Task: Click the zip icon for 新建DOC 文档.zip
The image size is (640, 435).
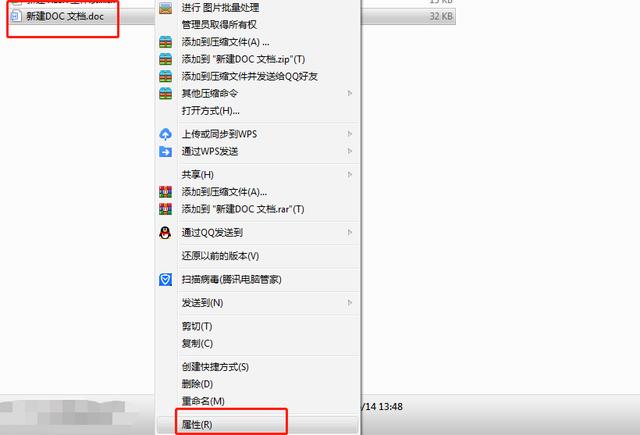Action: click(165, 59)
